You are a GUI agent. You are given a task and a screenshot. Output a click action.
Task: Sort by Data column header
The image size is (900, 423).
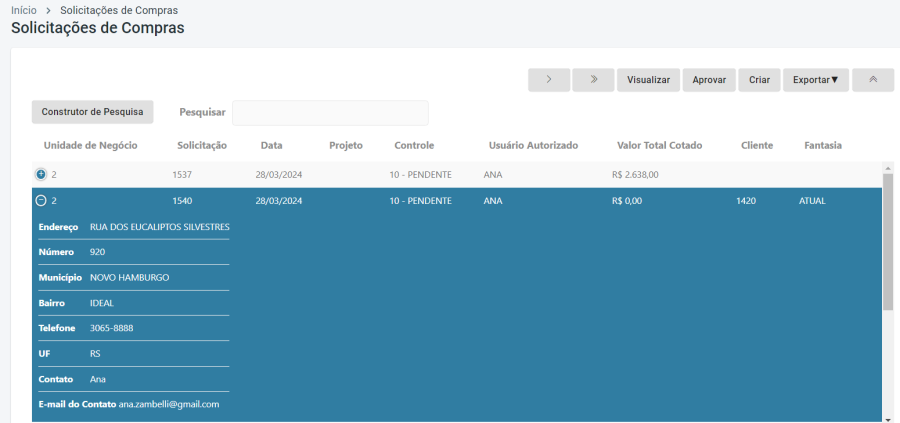(x=271, y=146)
